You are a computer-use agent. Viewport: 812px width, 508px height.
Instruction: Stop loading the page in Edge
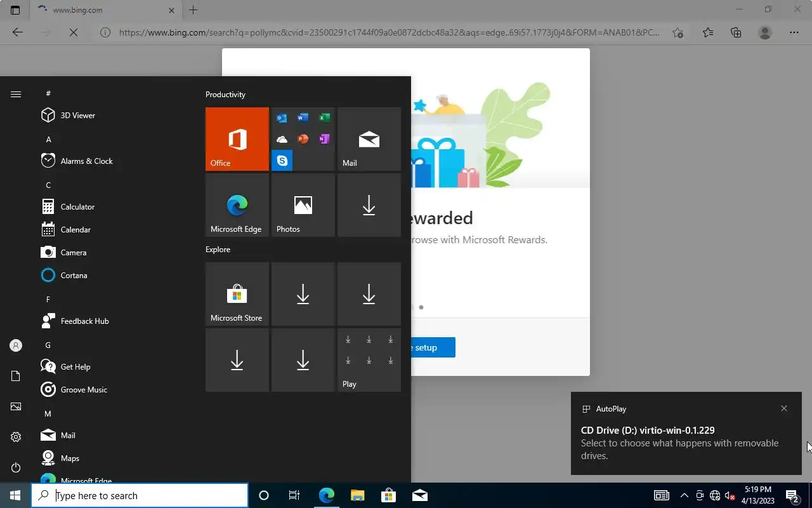74,32
